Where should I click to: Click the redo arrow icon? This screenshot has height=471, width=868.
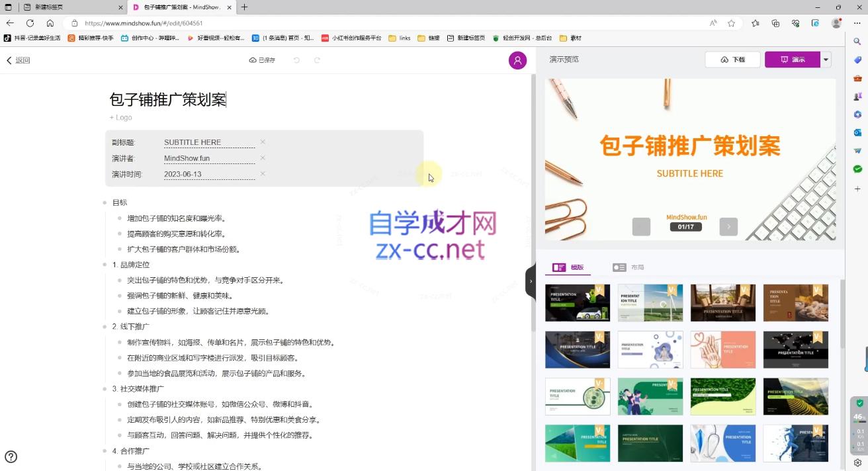click(317, 60)
